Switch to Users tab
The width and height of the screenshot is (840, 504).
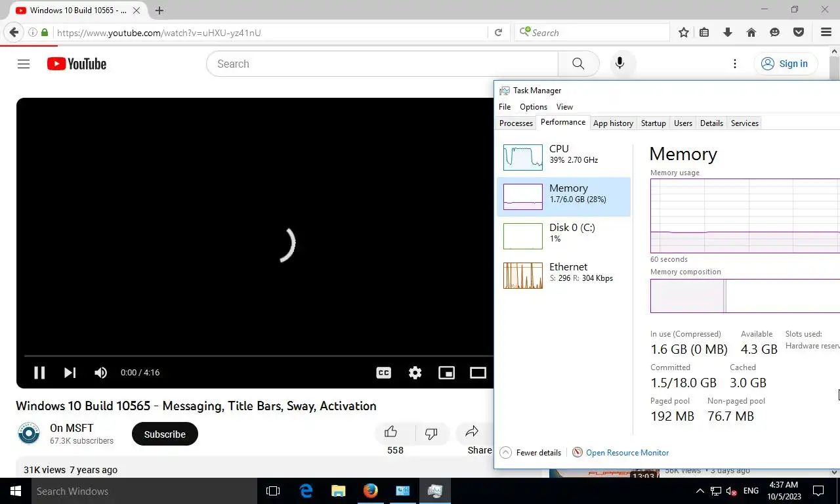coord(683,123)
